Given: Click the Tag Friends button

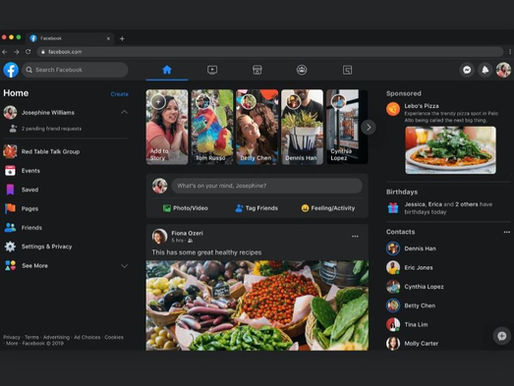Looking at the screenshot, I should click(257, 208).
